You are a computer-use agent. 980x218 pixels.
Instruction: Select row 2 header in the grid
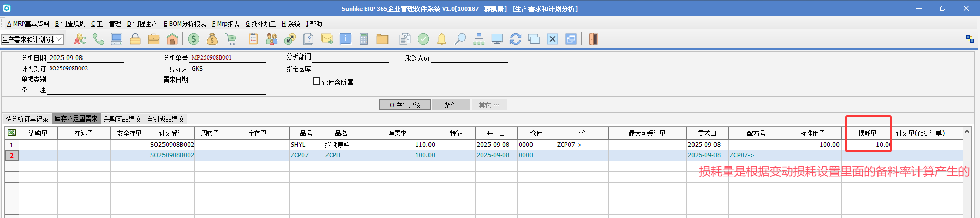click(x=11, y=155)
